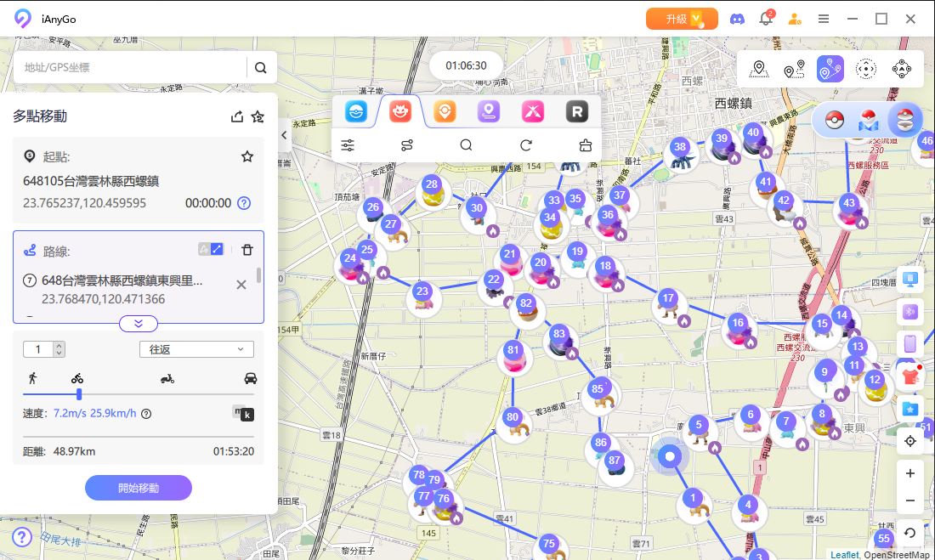Open the favorites folder side tool
Viewport: 935px width, 560px height.
(910, 409)
